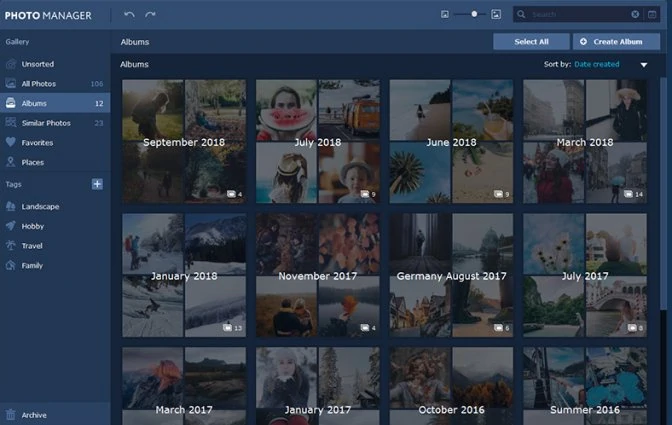Open the Archive section
672x425 pixels.
55,415
